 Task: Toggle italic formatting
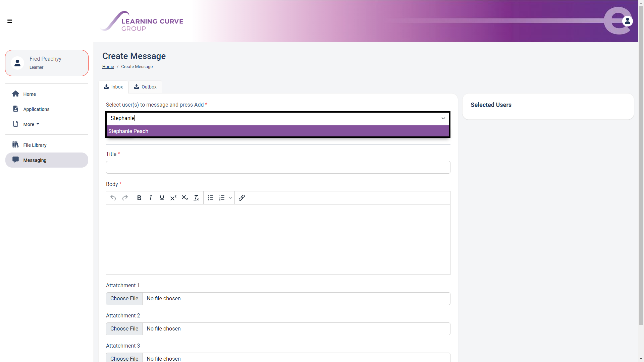click(x=151, y=198)
